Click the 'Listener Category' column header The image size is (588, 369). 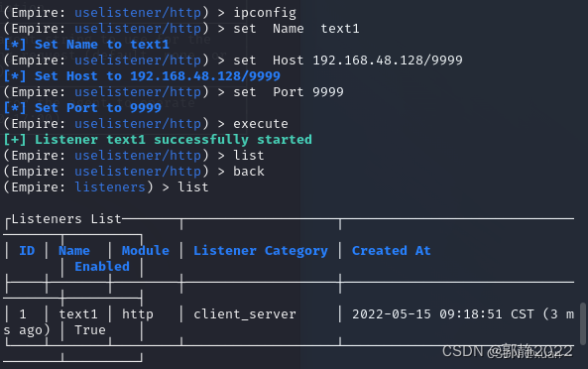pos(261,251)
